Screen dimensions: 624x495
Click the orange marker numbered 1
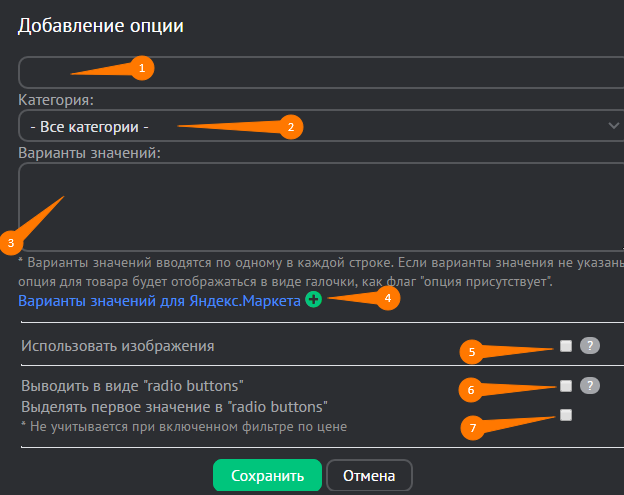pyautogui.click(x=141, y=68)
